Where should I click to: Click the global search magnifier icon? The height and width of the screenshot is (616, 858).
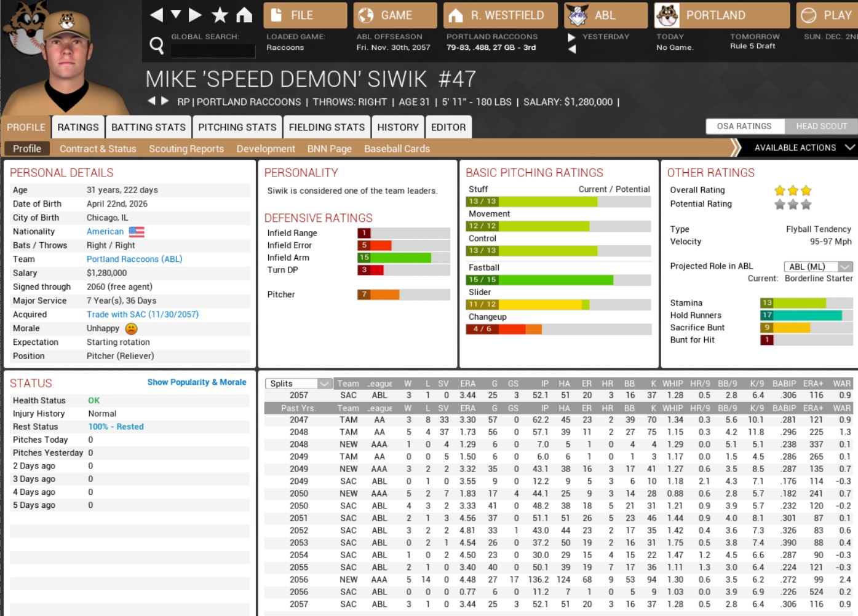157,45
